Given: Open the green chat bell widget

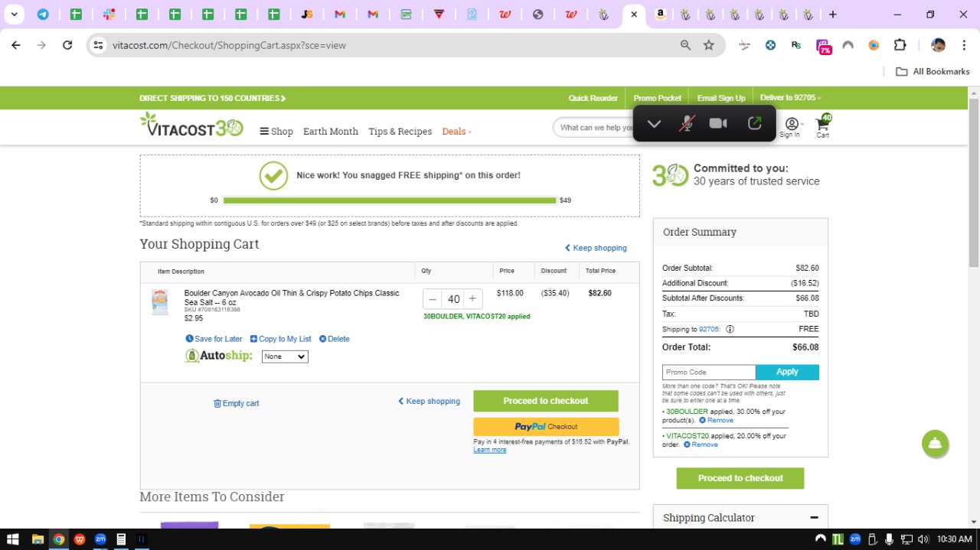Looking at the screenshot, I should [x=935, y=444].
